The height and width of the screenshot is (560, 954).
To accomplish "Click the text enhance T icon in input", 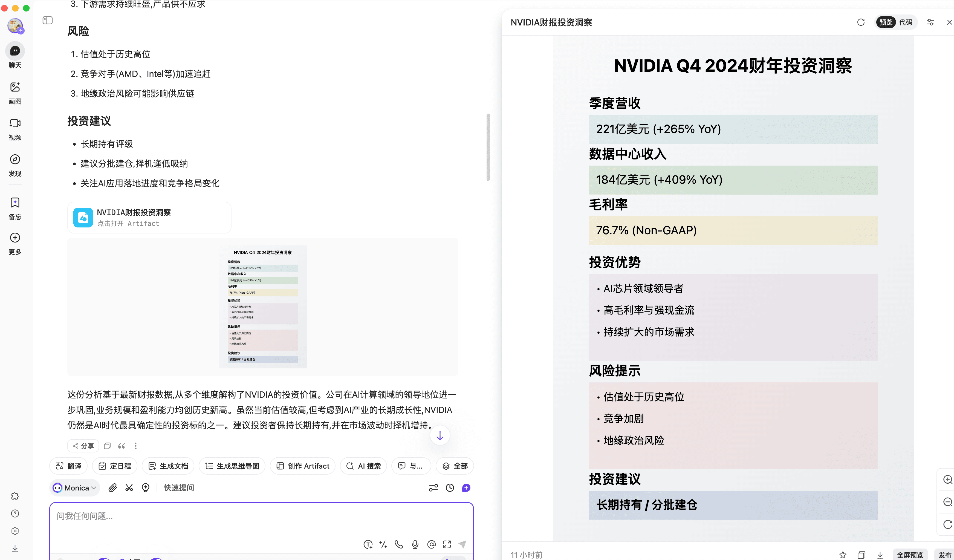I will (x=368, y=544).
